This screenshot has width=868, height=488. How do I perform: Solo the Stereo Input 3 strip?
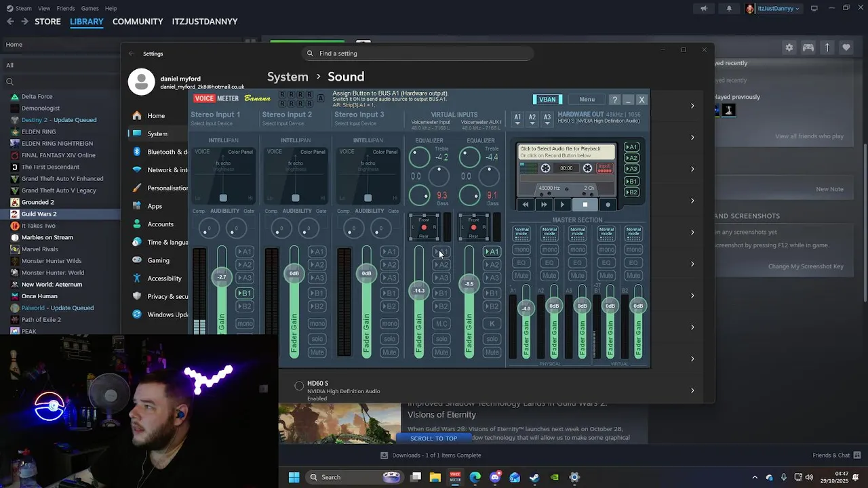coord(389,338)
